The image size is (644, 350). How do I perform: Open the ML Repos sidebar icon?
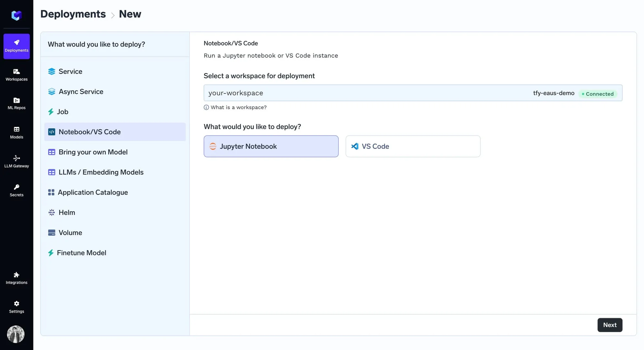tap(16, 103)
